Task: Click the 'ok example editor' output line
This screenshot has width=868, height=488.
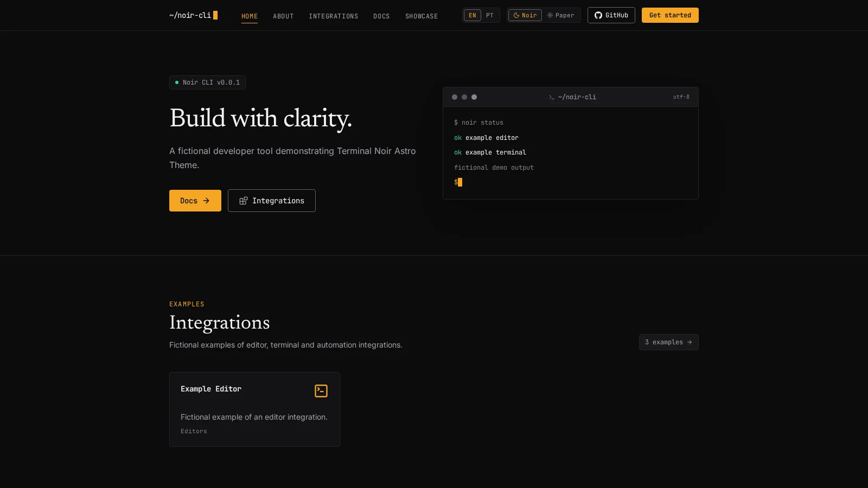Action: pyautogui.click(x=486, y=138)
